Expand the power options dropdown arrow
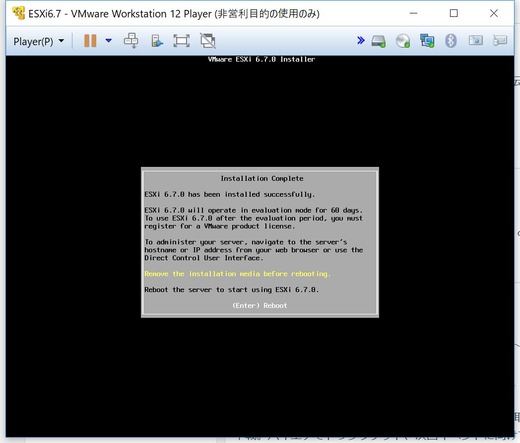Viewport: 520px width, 443px height. pos(108,41)
